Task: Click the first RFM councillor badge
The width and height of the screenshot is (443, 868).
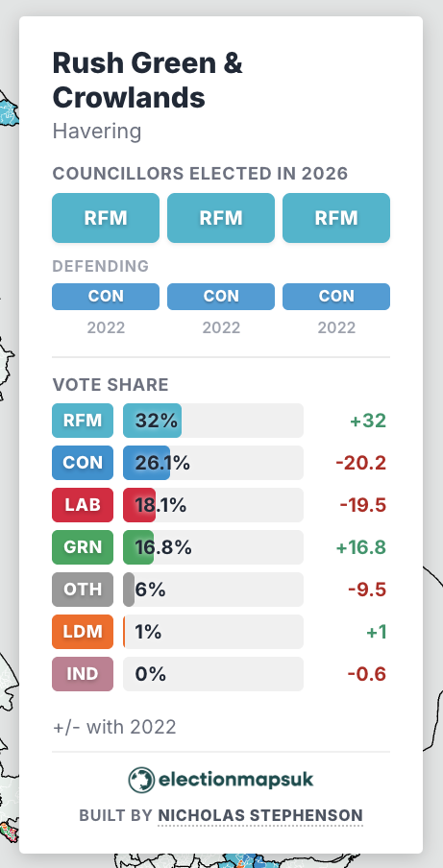Action: point(106,218)
